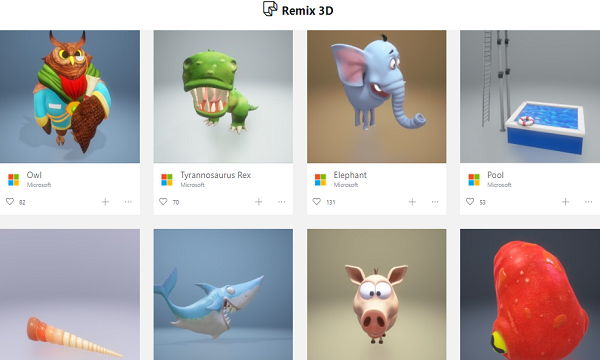Visit Microsoft creator under Pool
The height and width of the screenshot is (360, 600).
click(x=499, y=185)
